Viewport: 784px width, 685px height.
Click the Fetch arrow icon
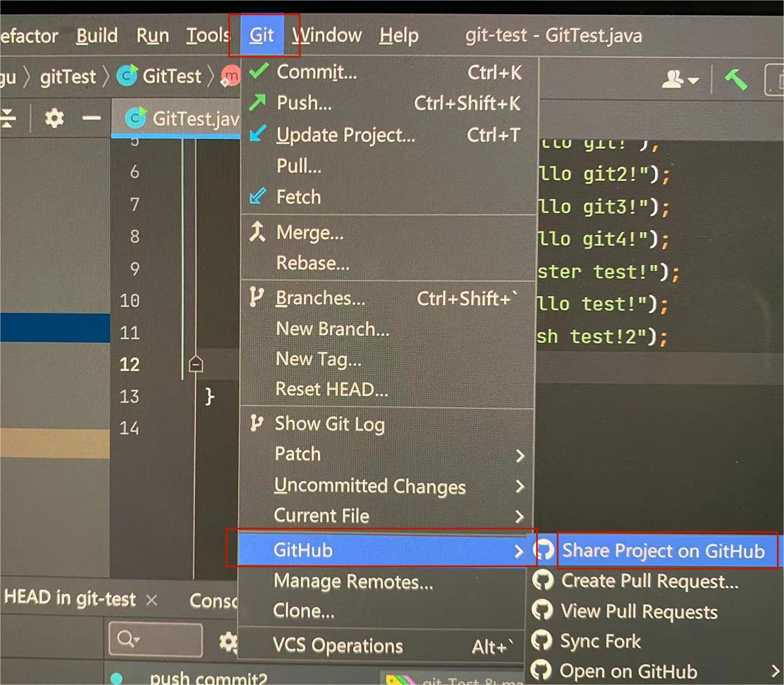click(258, 196)
